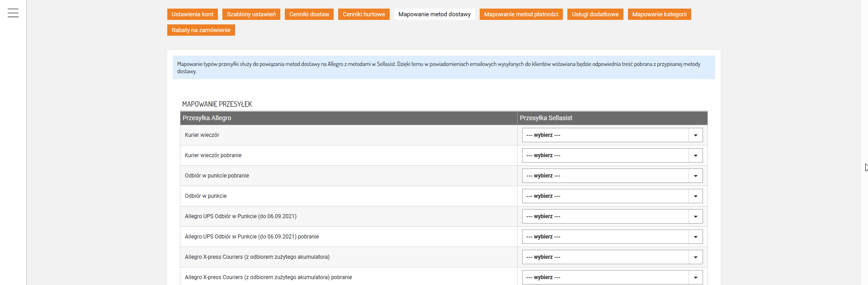
Task: Click the vertical page scrollbar
Action: 864,142
